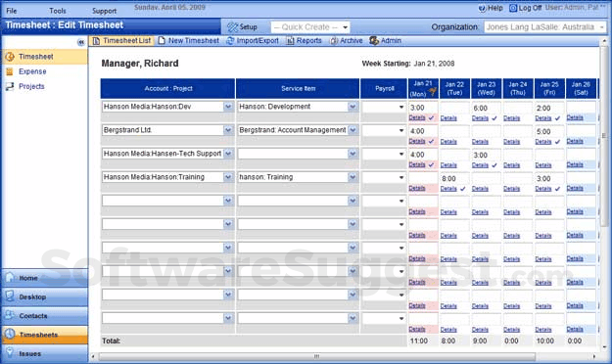Collapse the left sidebar panel
The image size is (612, 364).
81,42
